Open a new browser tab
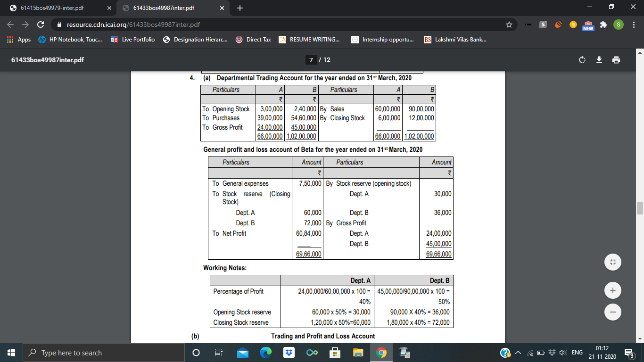Viewport: 644px width, 362px height. 240,8
